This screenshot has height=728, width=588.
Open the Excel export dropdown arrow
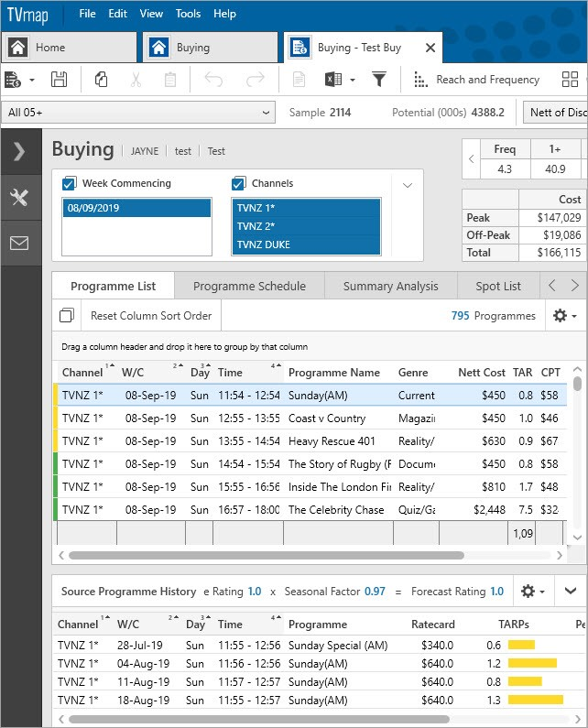pos(353,80)
